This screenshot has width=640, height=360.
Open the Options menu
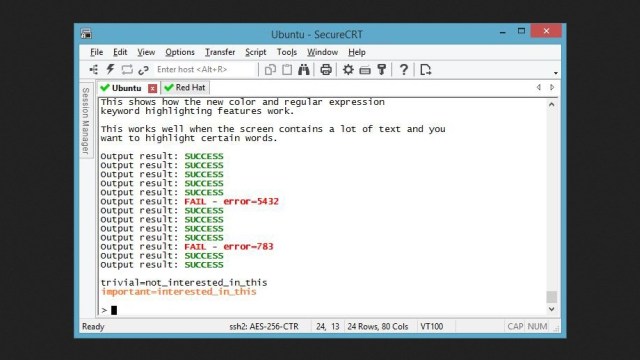180,52
